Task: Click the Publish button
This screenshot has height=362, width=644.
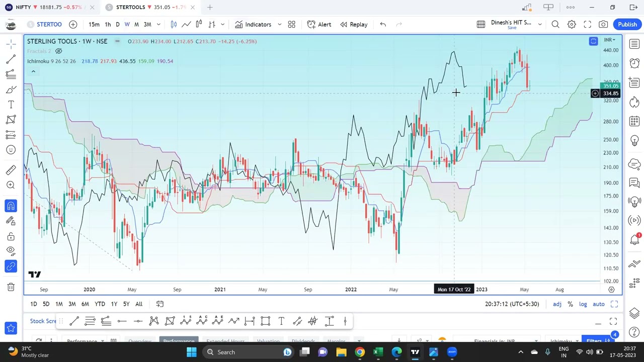Action: point(627,24)
